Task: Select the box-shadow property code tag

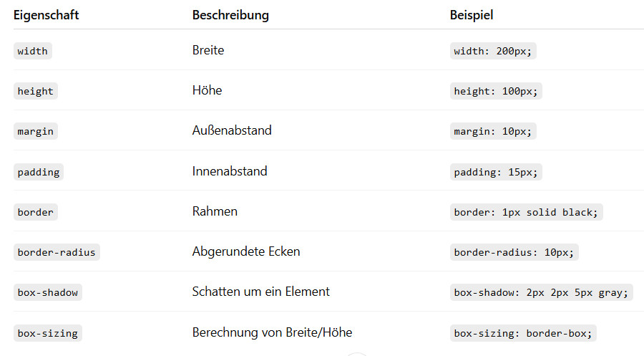Action: (48, 292)
